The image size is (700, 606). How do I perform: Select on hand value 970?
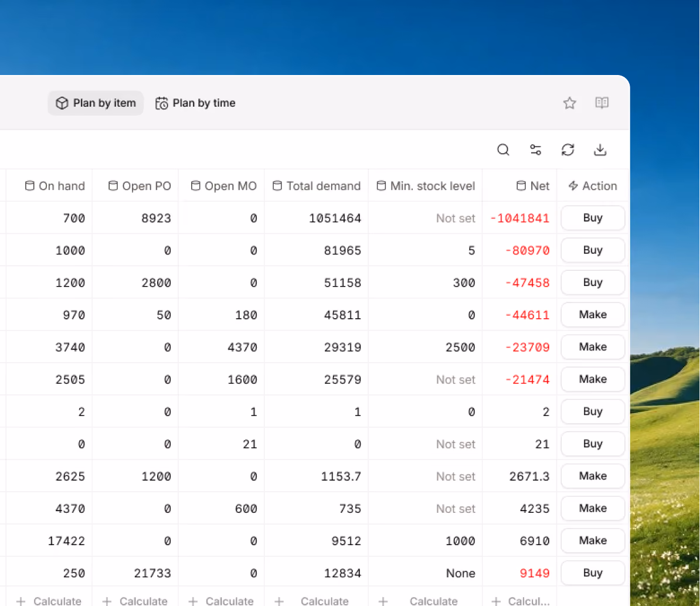click(74, 315)
